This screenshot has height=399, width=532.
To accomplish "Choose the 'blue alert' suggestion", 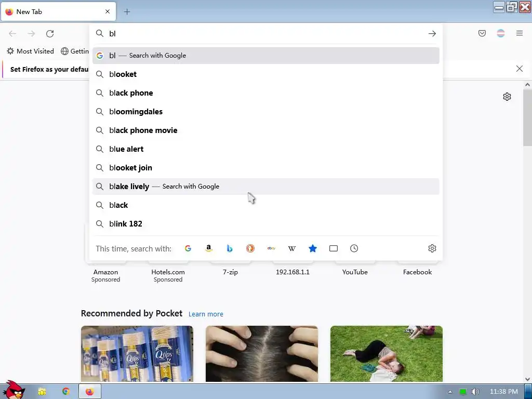I will (265, 149).
